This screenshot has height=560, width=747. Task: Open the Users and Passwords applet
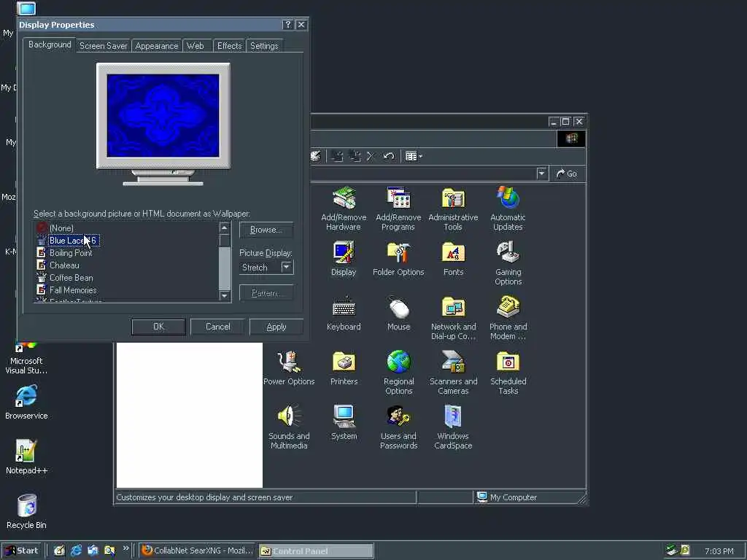pyautogui.click(x=398, y=427)
